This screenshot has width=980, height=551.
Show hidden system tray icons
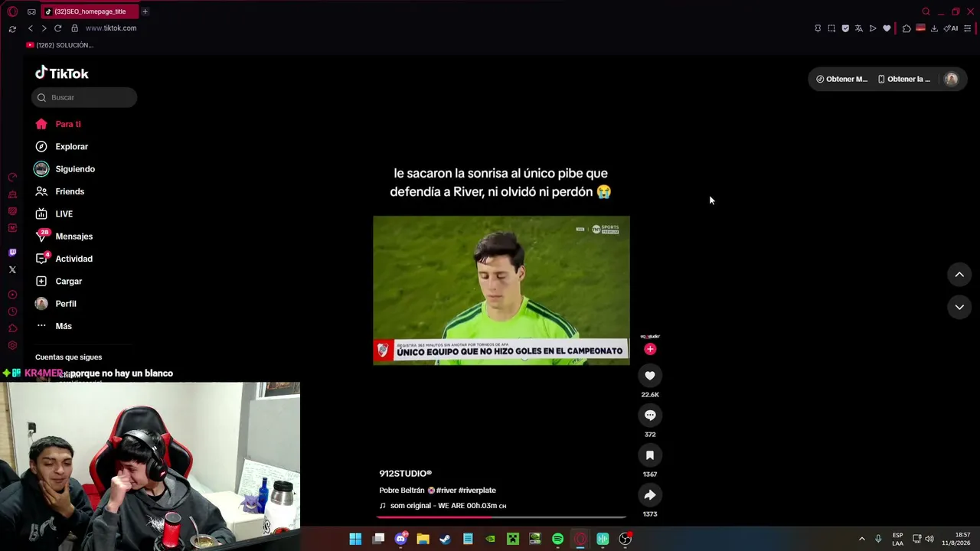point(861,539)
